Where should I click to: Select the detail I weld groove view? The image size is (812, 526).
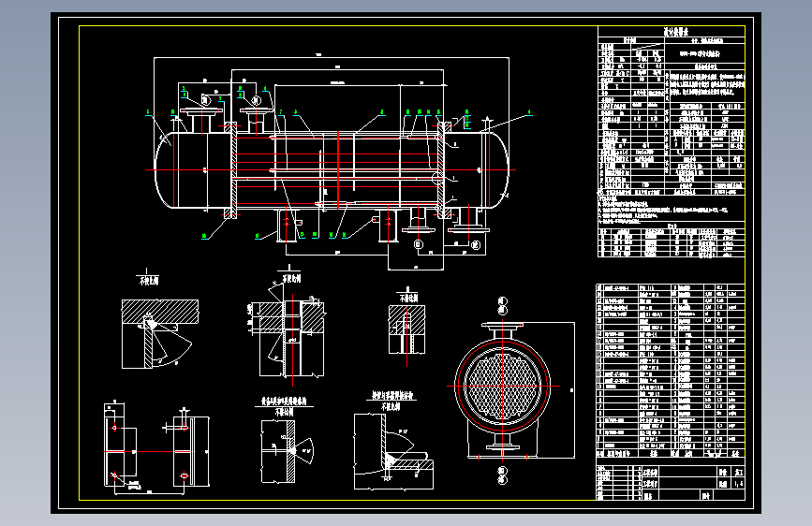click(159, 333)
